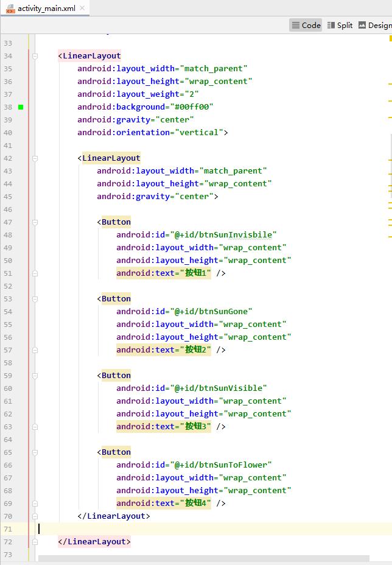Close the activity_main.xml tab

click(83, 8)
